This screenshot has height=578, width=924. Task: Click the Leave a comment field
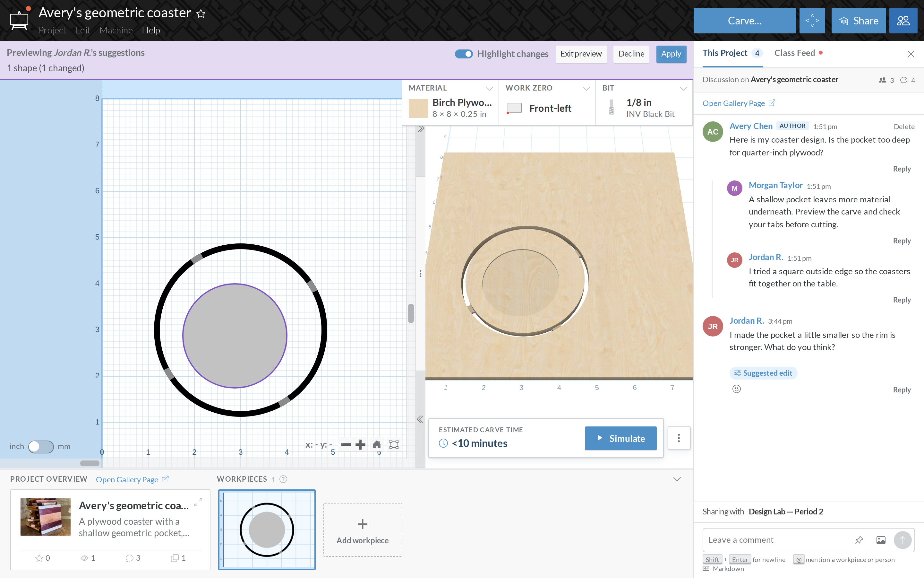pos(777,540)
